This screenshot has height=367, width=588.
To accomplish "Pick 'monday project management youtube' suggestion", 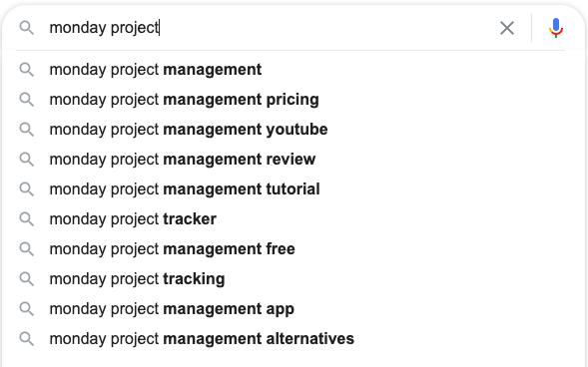I will point(294,130).
